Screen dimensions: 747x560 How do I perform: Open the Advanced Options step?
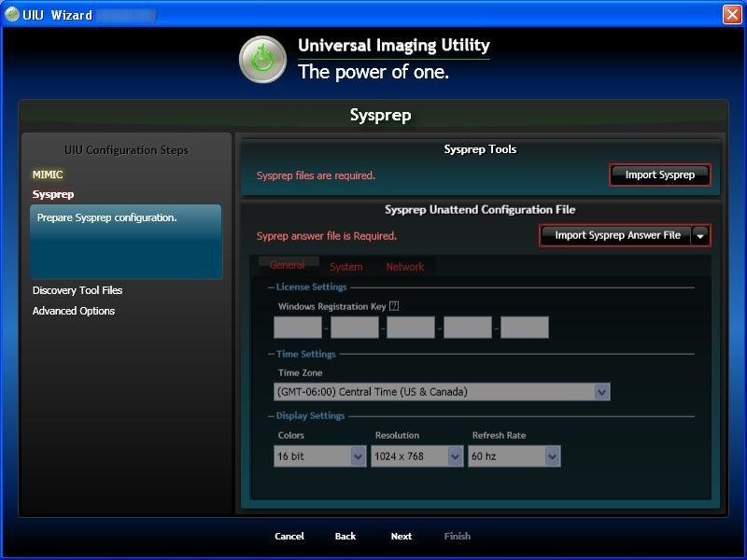74,311
